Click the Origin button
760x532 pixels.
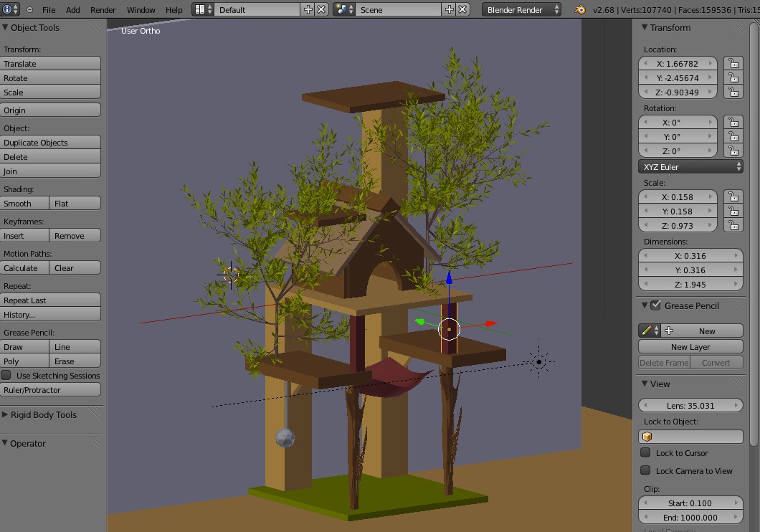(x=50, y=110)
